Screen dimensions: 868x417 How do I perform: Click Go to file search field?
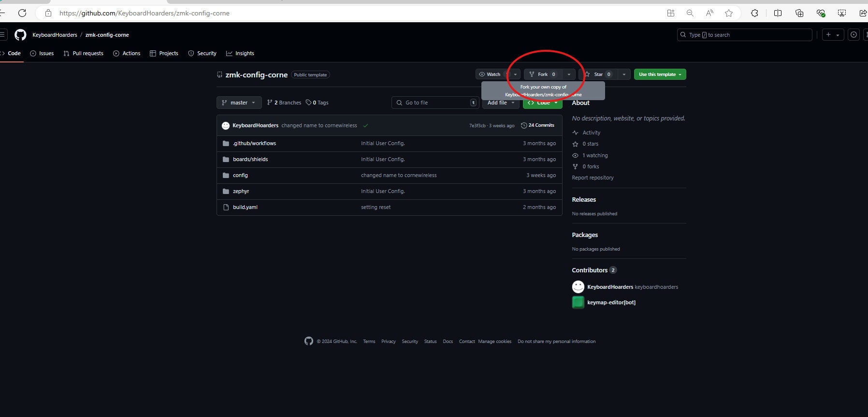coord(435,103)
